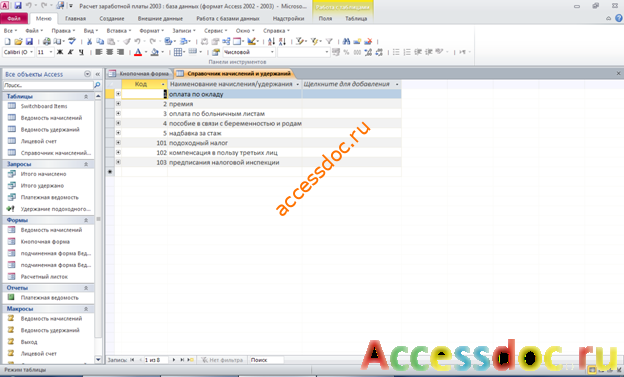Click Sort ascending A-Z icon
Image resolution: width=624 pixels, height=377 pixels.
coord(271,41)
